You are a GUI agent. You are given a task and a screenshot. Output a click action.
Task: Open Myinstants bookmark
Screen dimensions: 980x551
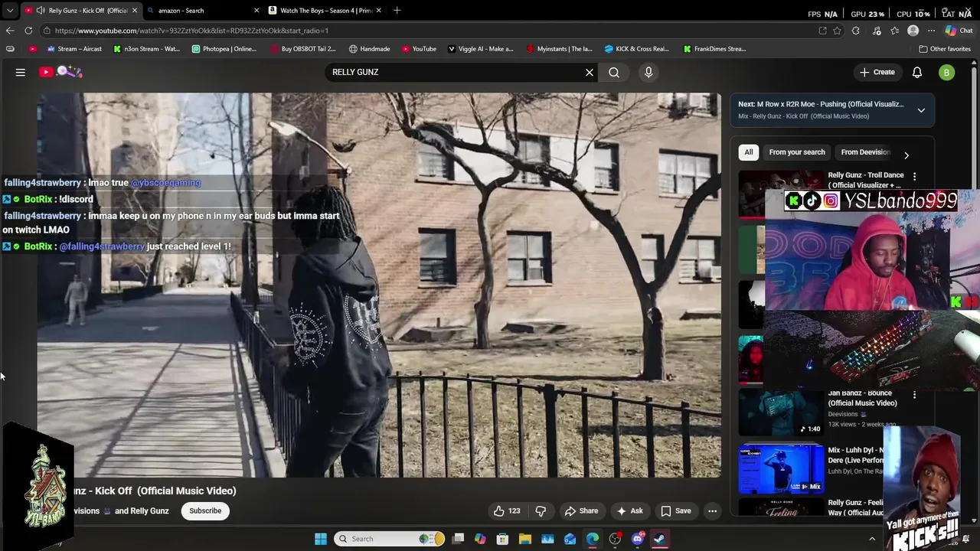pyautogui.click(x=560, y=49)
